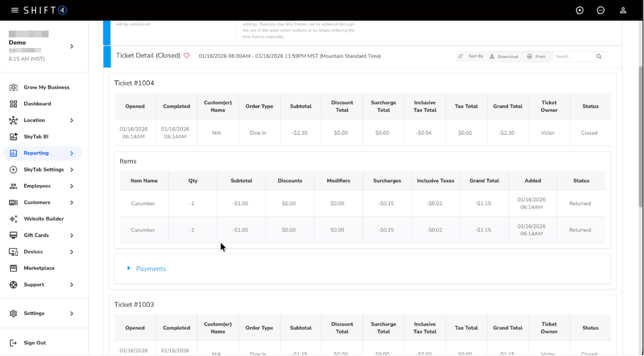
Task: Click the user profile icon in top bar
Action: click(622, 10)
